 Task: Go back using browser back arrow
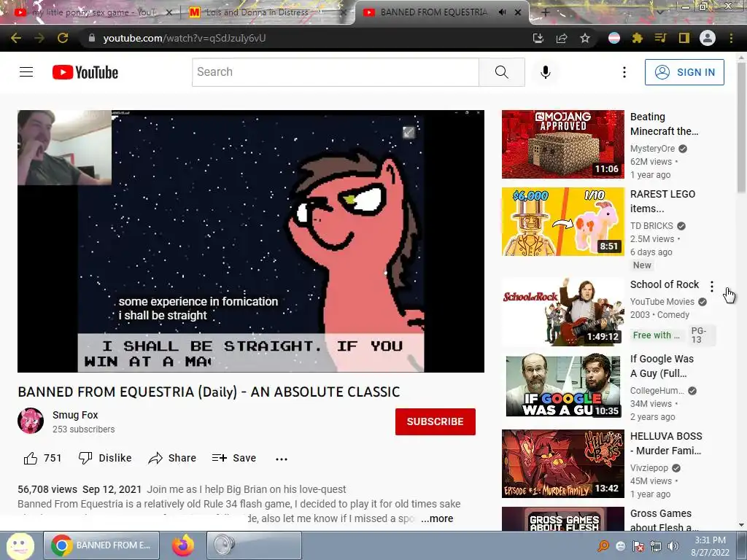[x=16, y=38]
